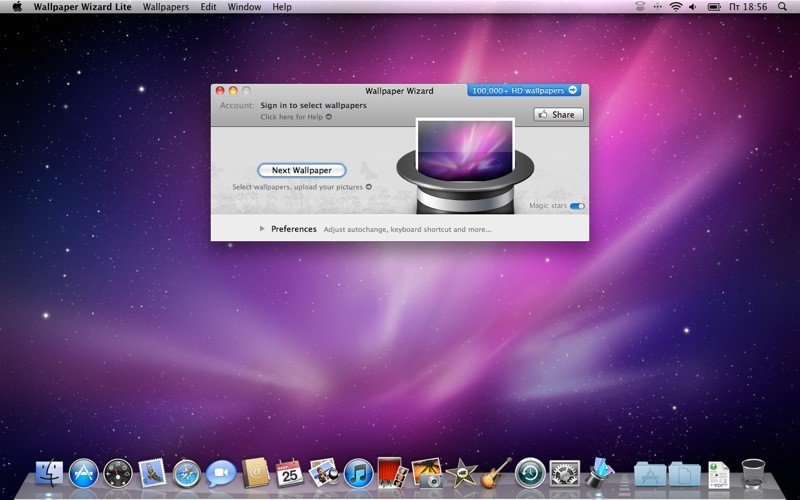The height and width of the screenshot is (500, 800).
Task: Click the 100,000+ HD wallpapers banner
Action: pyautogui.click(x=524, y=90)
